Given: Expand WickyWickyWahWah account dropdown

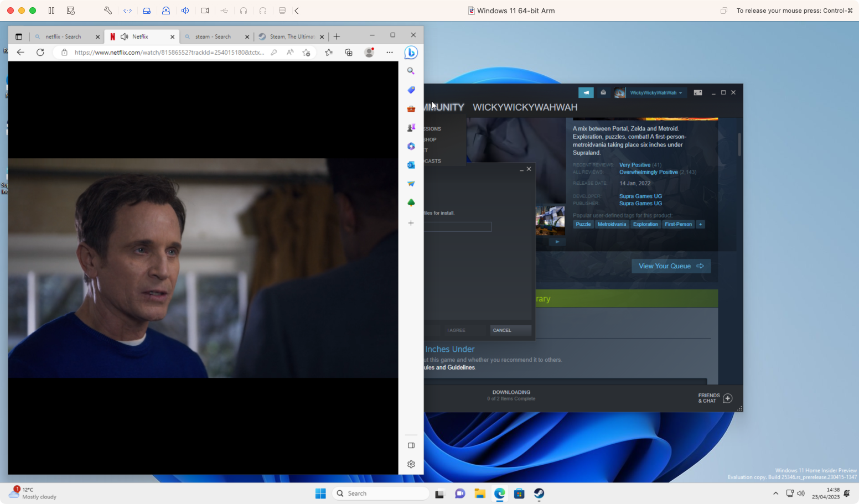Looking at the screenshot, I should pyautogui.click(x=656, y=92).
